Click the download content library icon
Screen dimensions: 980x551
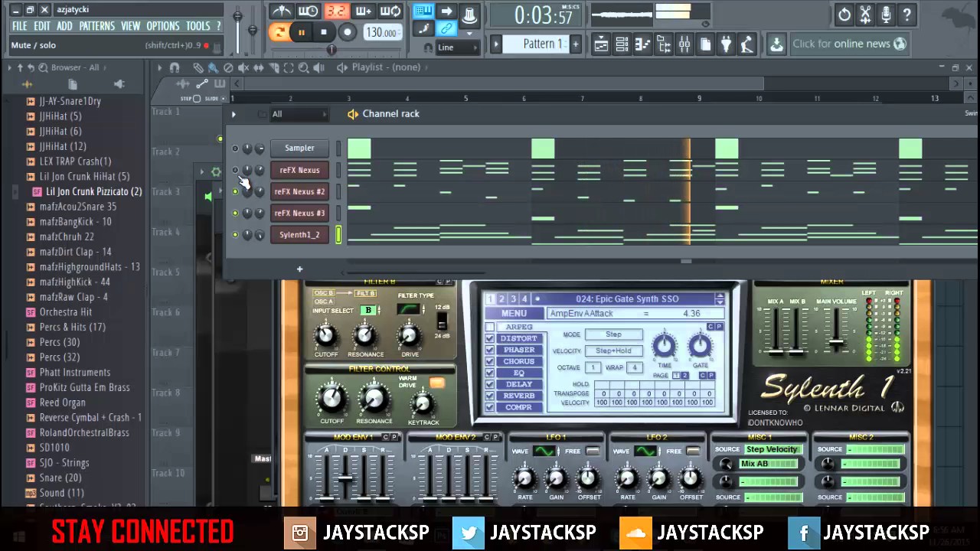pos(776,44)
